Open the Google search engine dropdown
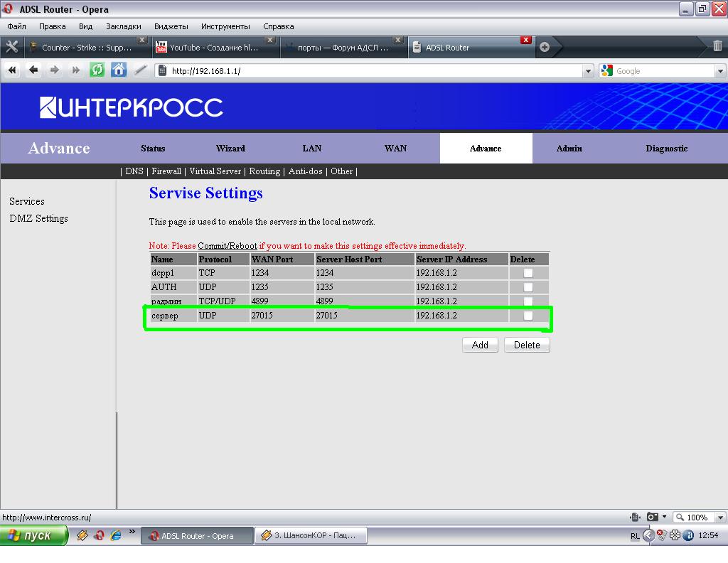Screen dimensions: 728x563 click(720, 71)
